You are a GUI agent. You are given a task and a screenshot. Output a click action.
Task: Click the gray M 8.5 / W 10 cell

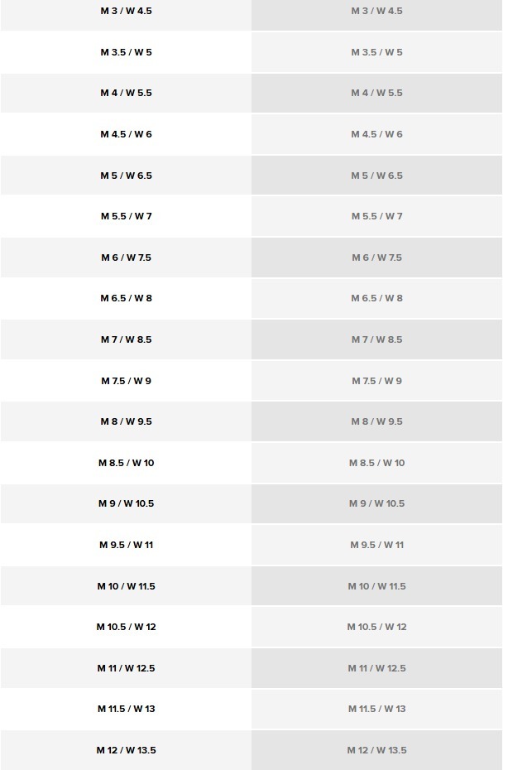tap(376, 463)
